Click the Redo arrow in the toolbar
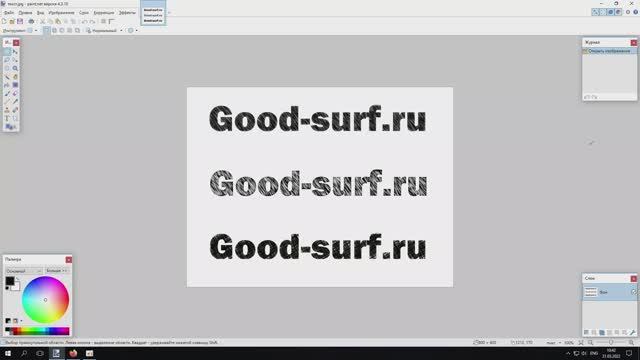 [x=92, y=21]
